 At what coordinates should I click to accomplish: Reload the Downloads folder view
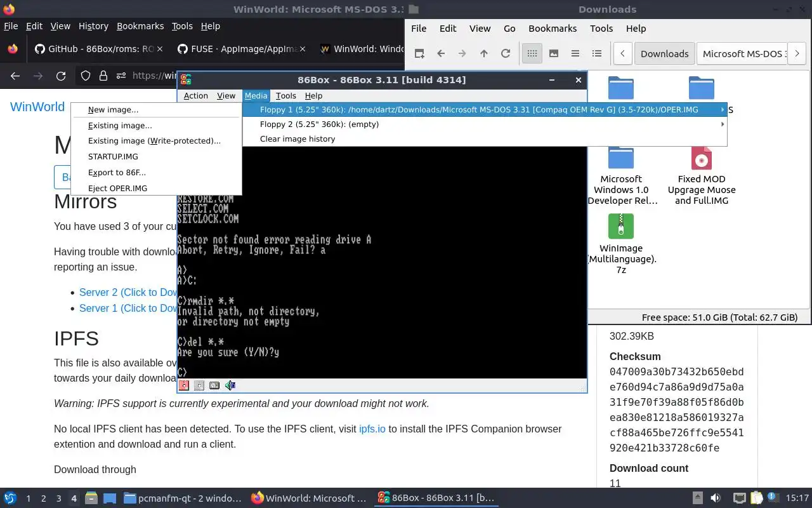pyautogui.click(x=506, y=53)
